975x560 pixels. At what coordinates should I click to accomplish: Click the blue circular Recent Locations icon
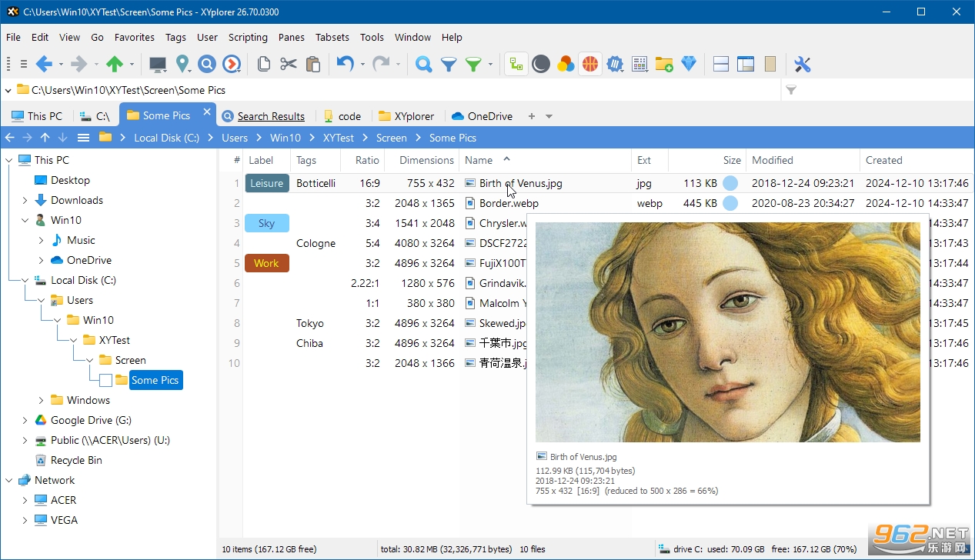pos(207,64)
